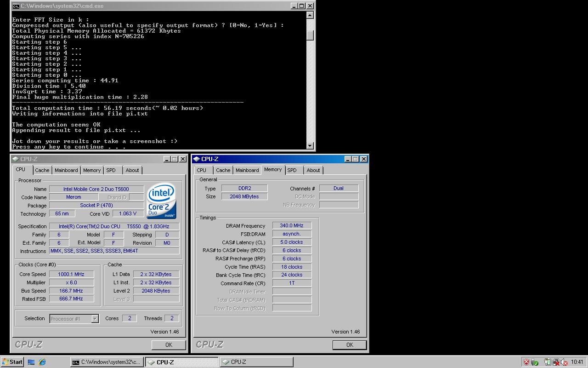Click the Bank Cycle Time value '24 clocks'
Image resolution: width=588 pixels, height=368 pixels.
[292, 275]
